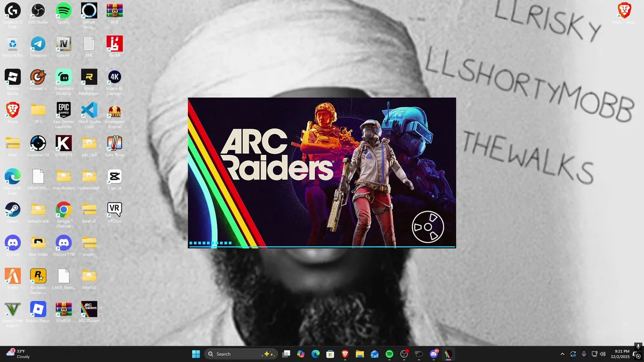
Task: Select the jewelry zipped folder
Action: [x=89, y=246]
